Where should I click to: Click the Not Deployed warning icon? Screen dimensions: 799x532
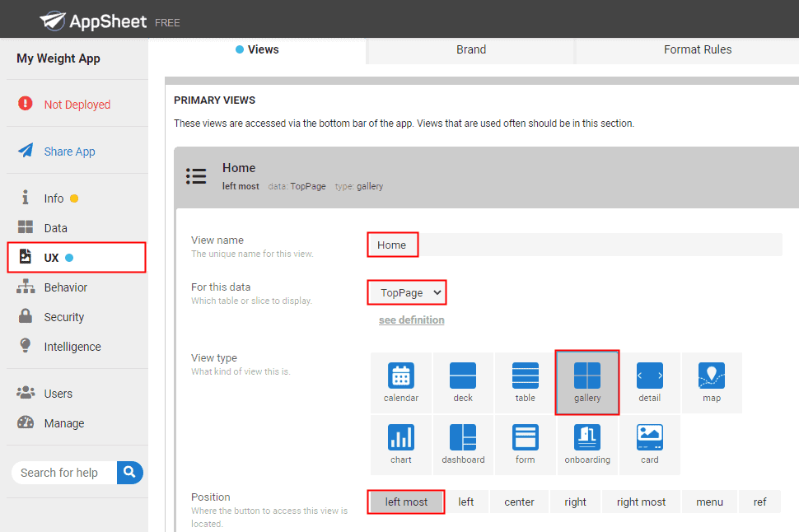(26, 104)
